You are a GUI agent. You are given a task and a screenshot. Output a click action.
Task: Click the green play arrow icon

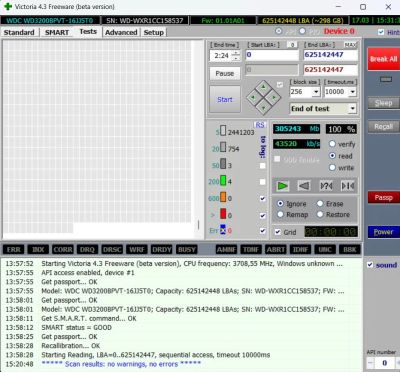click(x=283, y=186)
